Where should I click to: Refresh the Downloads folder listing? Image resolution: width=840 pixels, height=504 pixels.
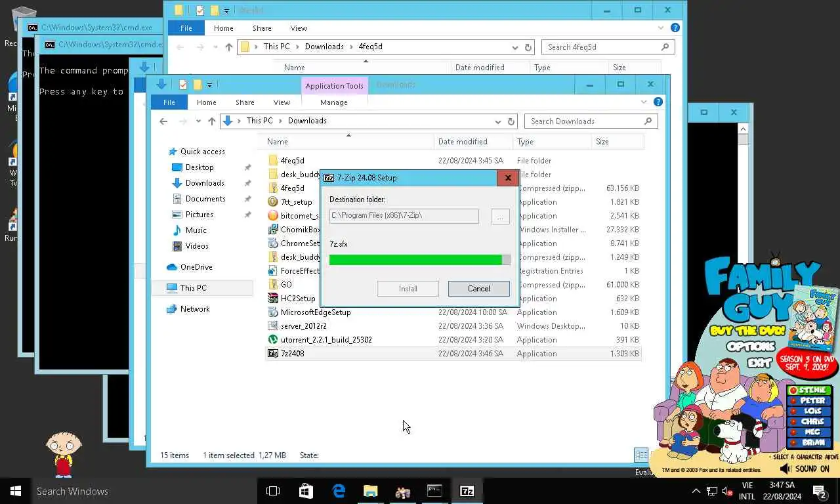(x=511, y=121)
